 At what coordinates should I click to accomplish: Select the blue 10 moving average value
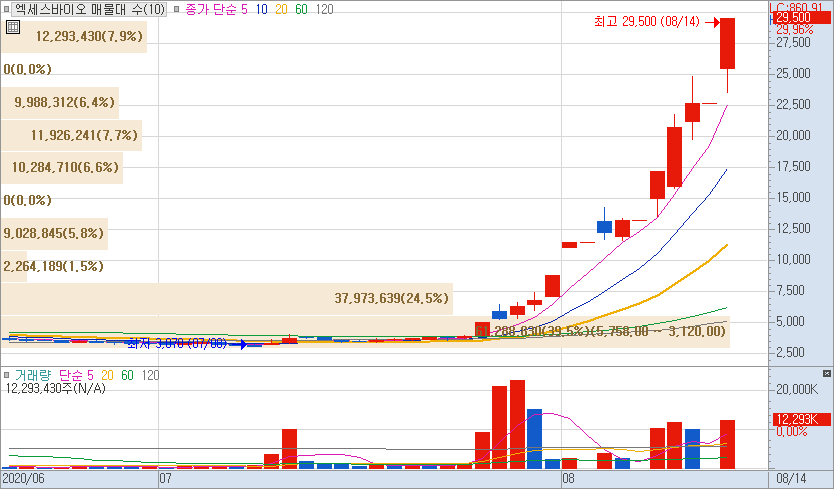(x=261, y=9)
